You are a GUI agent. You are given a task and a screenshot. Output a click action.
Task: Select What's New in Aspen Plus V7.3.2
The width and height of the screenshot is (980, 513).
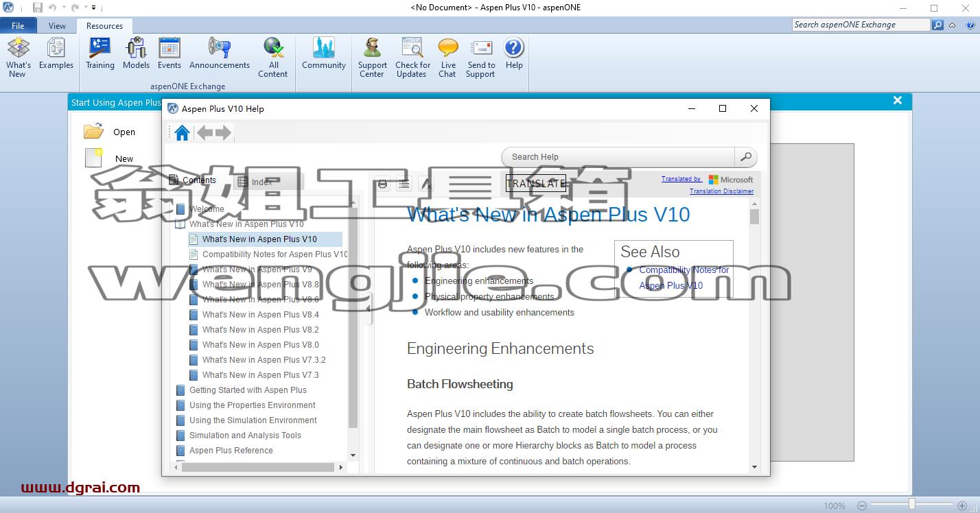[x=264, y=360]
